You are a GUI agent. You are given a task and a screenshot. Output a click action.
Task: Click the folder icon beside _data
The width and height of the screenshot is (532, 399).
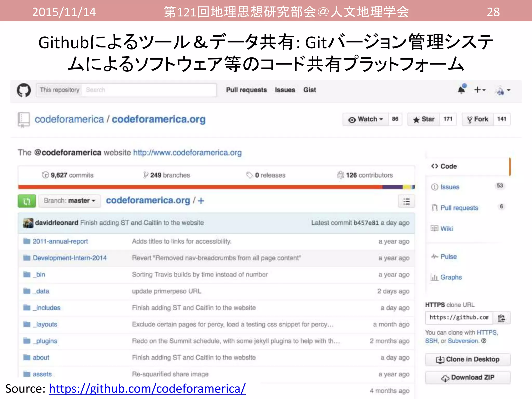pyautogui.click(x=27, y=291)
